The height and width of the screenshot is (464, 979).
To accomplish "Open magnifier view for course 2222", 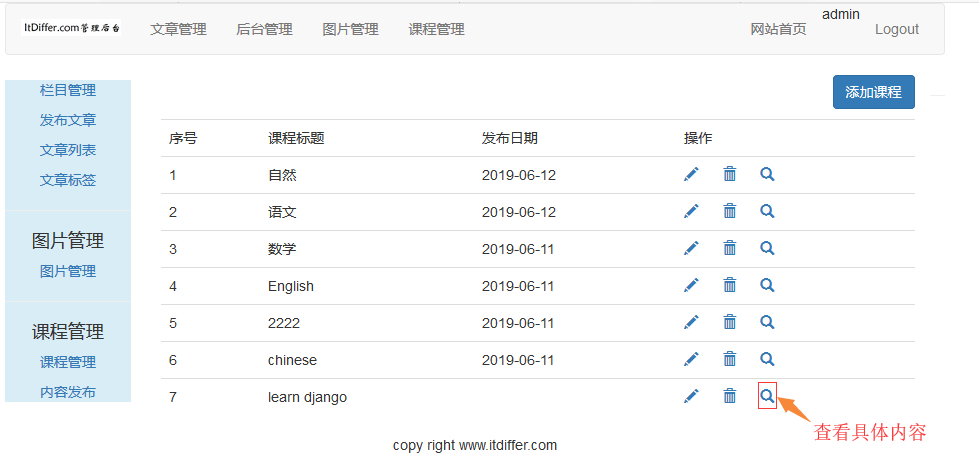I will pos(767,322).
